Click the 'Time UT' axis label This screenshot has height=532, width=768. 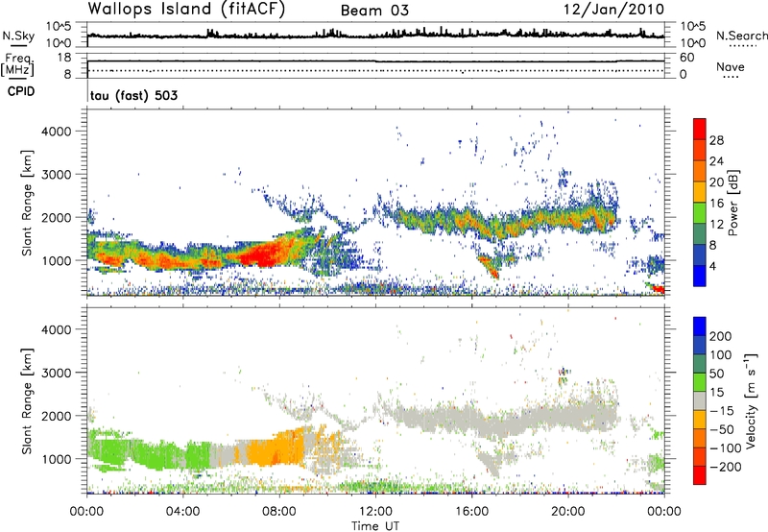point(375,526)
